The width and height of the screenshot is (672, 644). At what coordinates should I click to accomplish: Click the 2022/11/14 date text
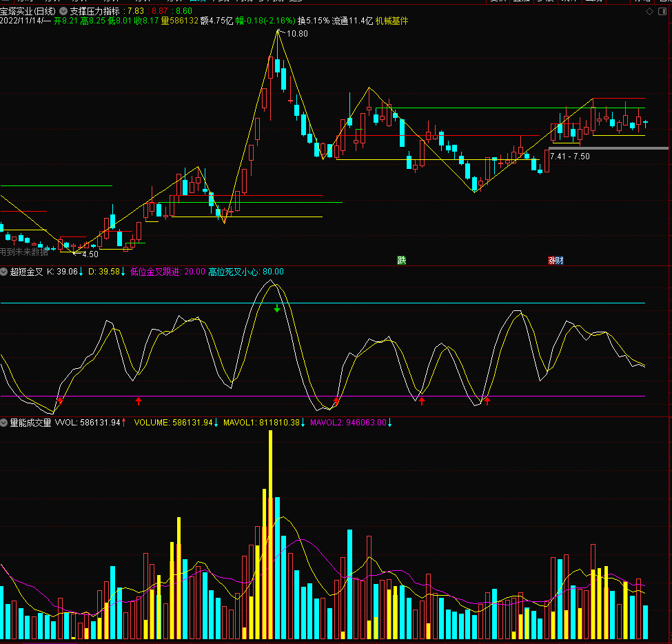21,21
